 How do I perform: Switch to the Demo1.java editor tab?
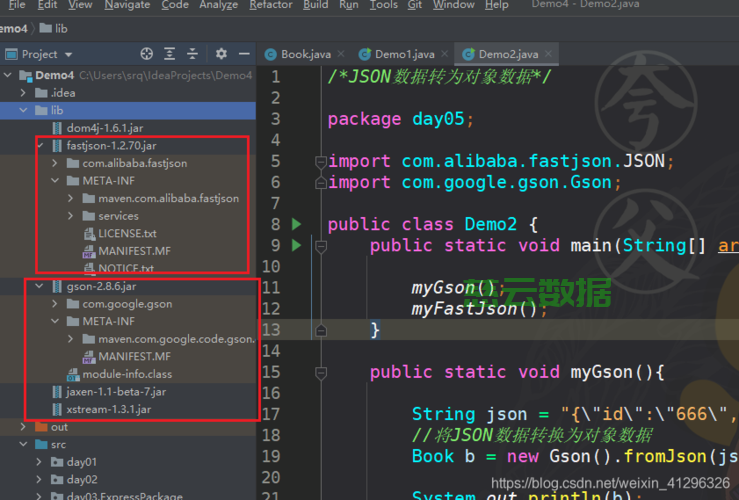pyautogui.click(x=404, y=54)
